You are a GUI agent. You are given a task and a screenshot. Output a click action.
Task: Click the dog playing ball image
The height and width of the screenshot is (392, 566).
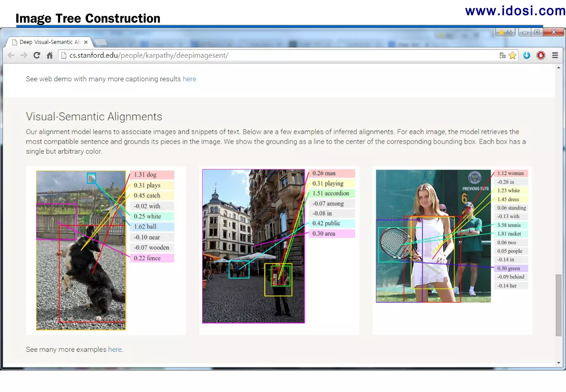tap(81, 250)
